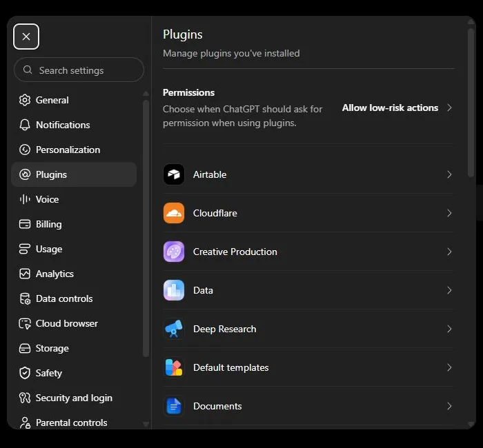Click the Usage icon in sidebar

[x=25, y=249]
